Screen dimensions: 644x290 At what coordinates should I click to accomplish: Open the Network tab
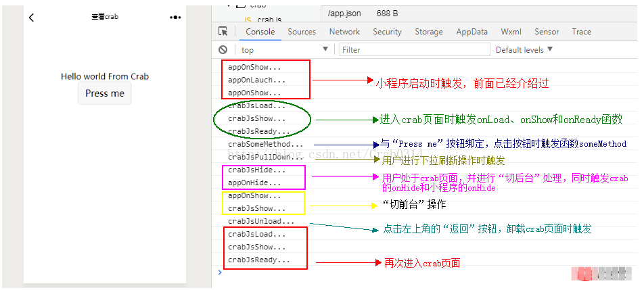[344, 32]
